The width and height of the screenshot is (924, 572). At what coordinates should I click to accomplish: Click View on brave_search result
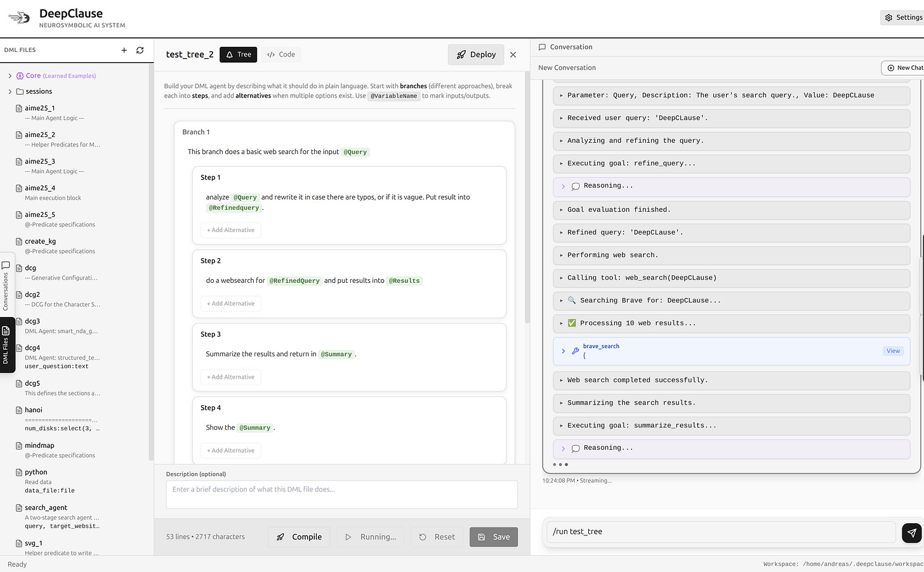click(893, 351)
